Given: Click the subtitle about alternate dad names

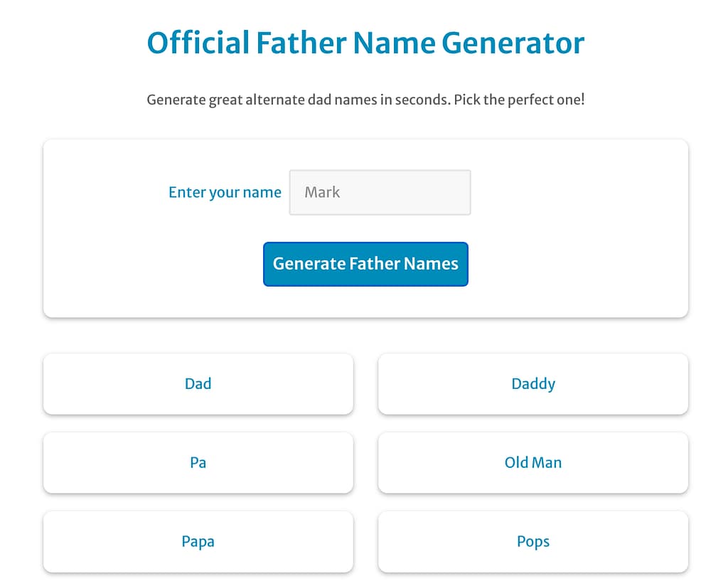Looking at the screenshot, I should pyautogui.click(x=365, y=100).
